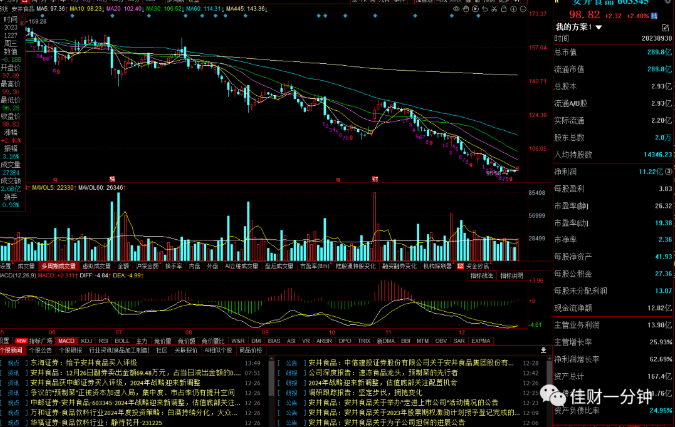Click the 指标说明 button
Image resolution: width=676 pixels, height=427 pixels.
[511, 276]
